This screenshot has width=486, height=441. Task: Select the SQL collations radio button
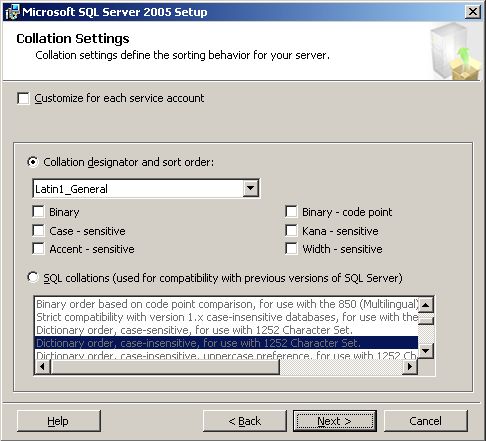tap(33, 277)
